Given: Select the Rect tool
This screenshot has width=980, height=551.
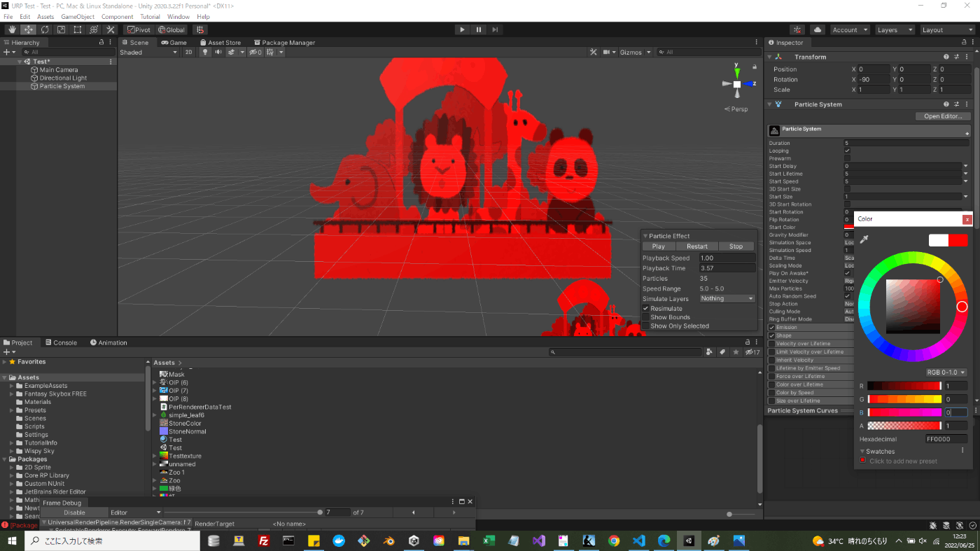Looking at the screenshot, I should [78, 29].
